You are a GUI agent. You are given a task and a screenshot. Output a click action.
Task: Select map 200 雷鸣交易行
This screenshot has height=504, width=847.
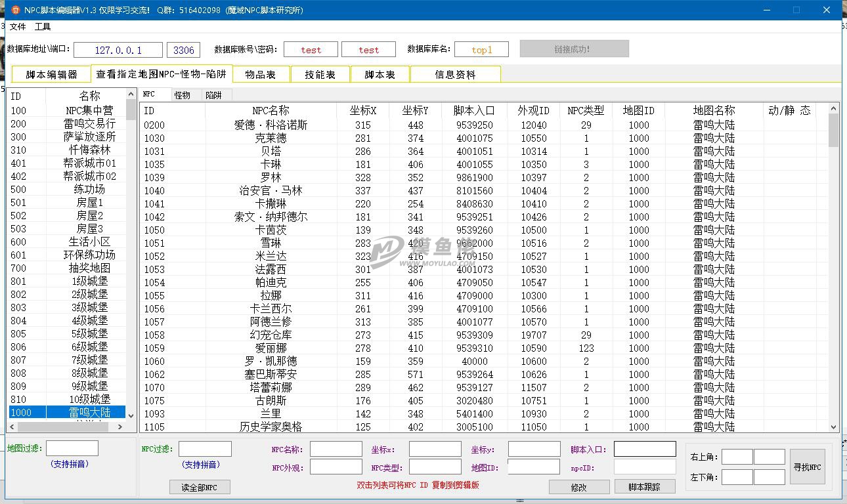pyautogui.click(x=67, y=124)
